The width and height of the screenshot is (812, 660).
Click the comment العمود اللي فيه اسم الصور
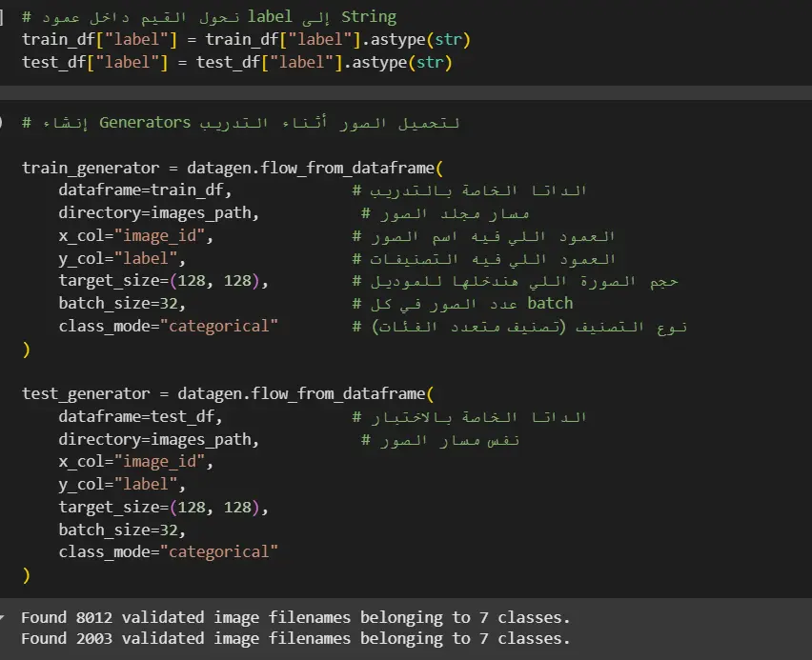pyautogui.click(x=483, y=236)
